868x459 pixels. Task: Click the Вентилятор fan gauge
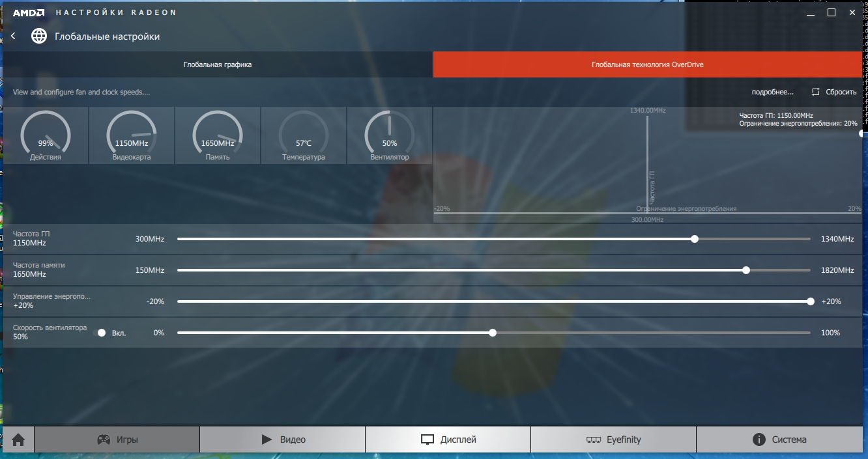(x=390, y=135)
